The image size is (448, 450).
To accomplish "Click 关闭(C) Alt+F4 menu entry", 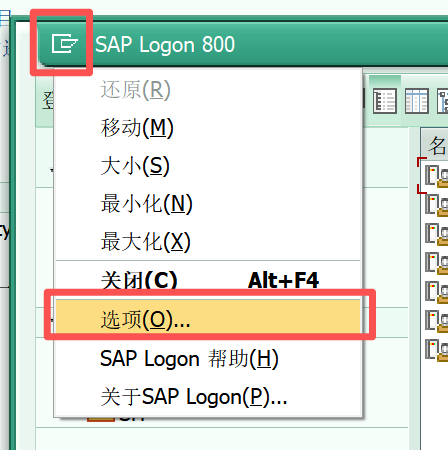I will coord(208,281).
